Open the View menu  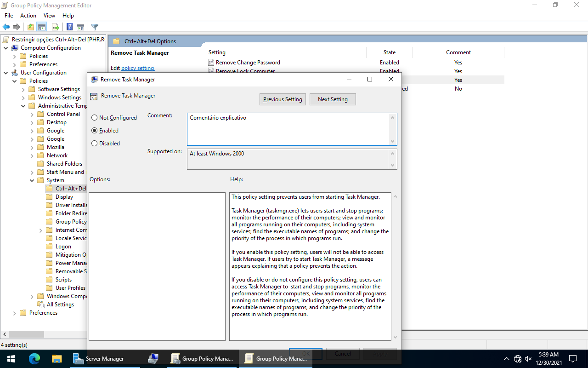49,15
